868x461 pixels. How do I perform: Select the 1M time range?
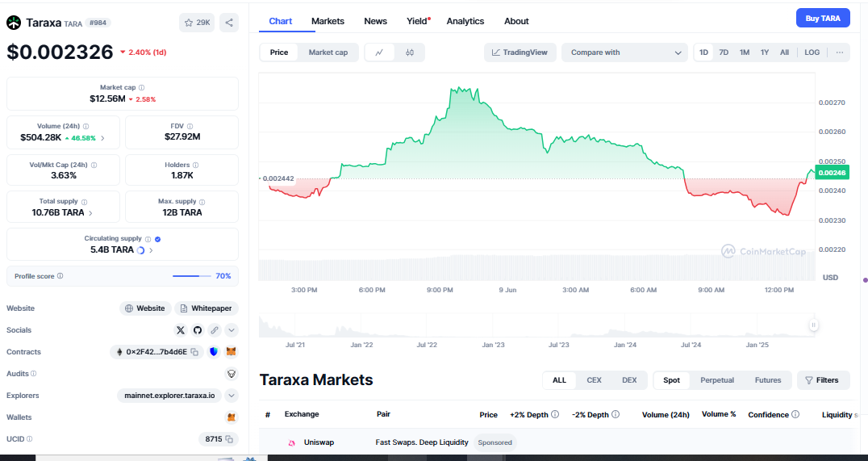(x=745, y=52)
